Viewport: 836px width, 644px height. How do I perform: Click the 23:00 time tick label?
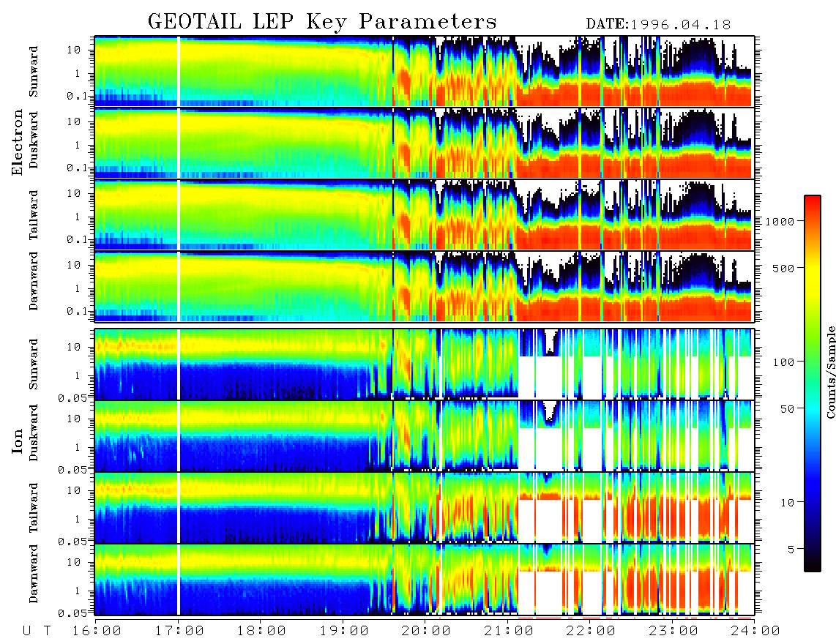673,632
